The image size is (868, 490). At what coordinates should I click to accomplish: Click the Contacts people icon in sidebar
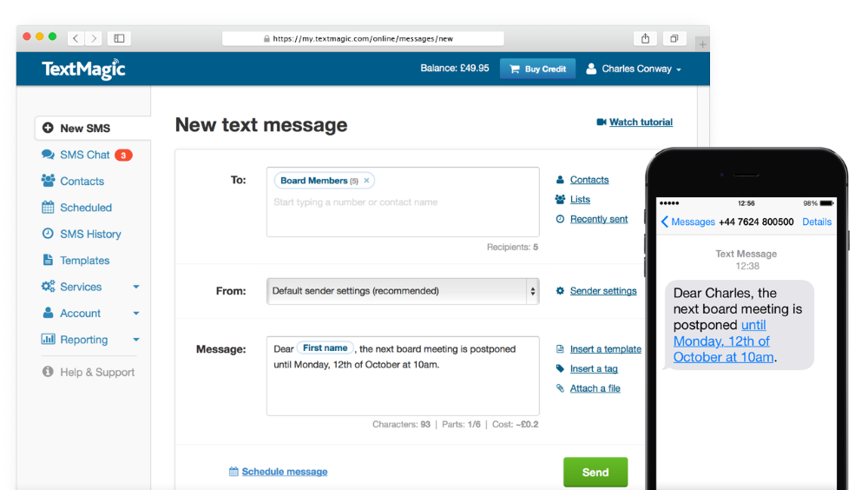pos(48,181)
